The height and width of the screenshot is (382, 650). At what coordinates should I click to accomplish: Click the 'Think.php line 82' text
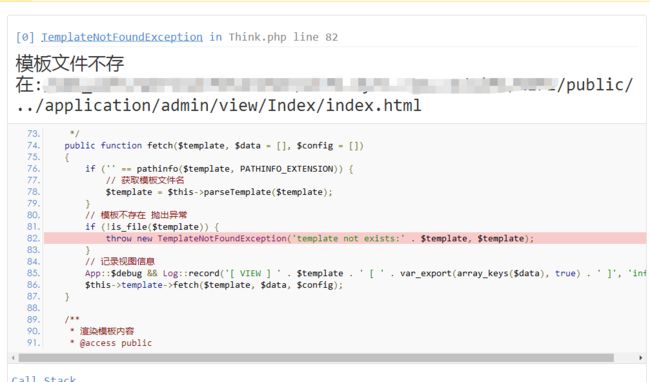[x=283, y=37]
